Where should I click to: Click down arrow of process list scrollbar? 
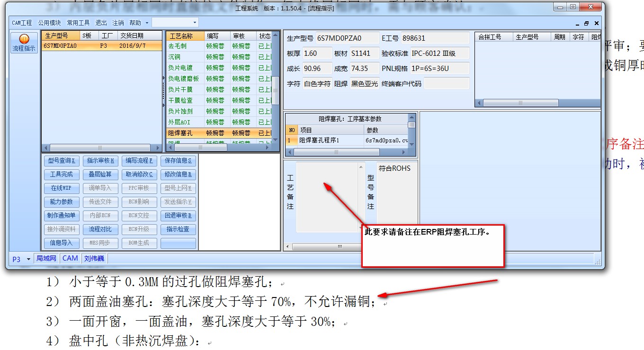(x=276, y=140)
